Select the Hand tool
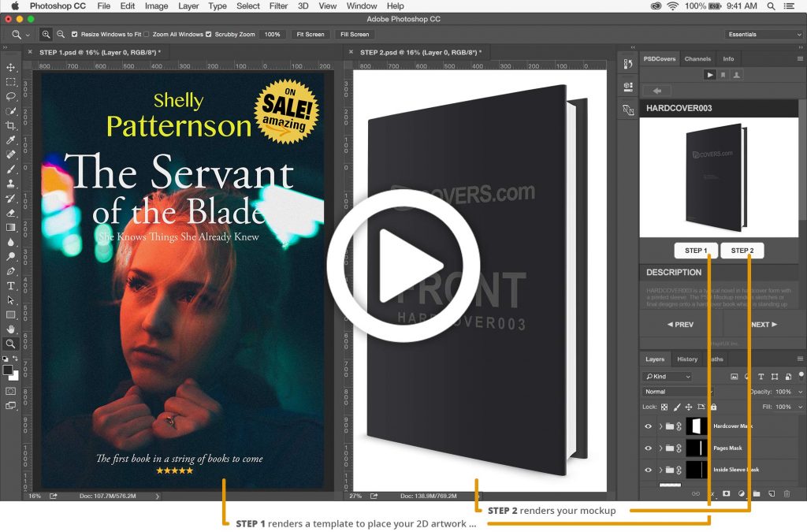The image size is (807, 532). (x=10, y=329)
